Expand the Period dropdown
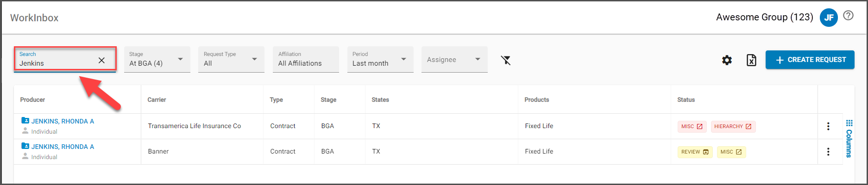The width and height of the screenshot is (868, 185). tap(380, 59)
